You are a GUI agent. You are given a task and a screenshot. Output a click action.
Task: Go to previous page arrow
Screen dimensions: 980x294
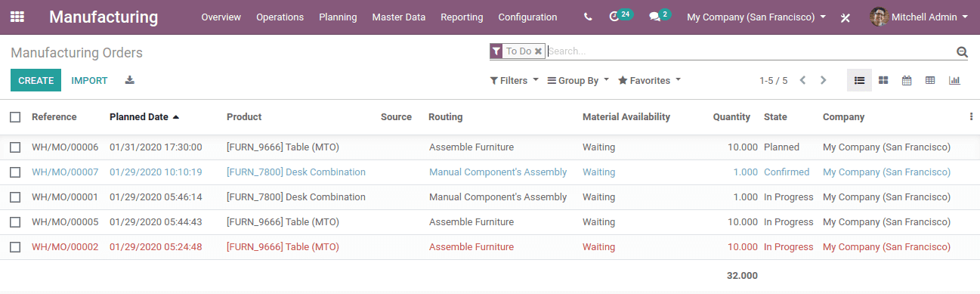[802, 80]
